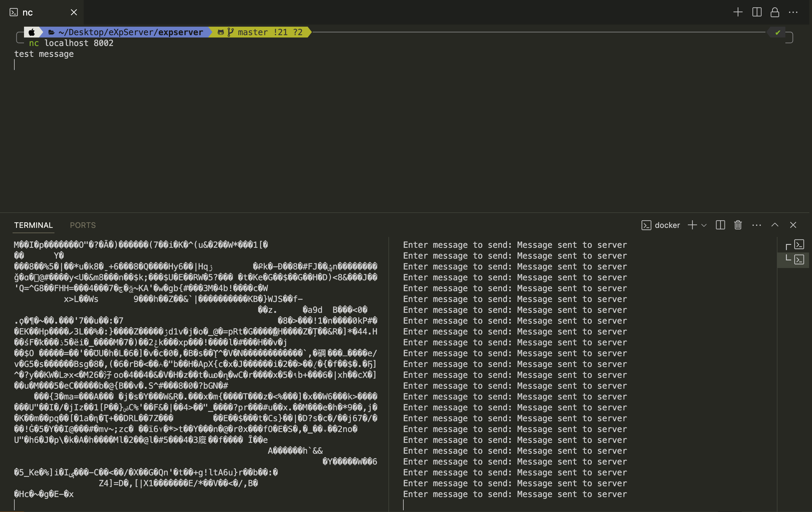Image resolution: width=812 pixels, height=512 pixels.
Task: Toggle the lock group icon at the top right
Action: (775, 12)
